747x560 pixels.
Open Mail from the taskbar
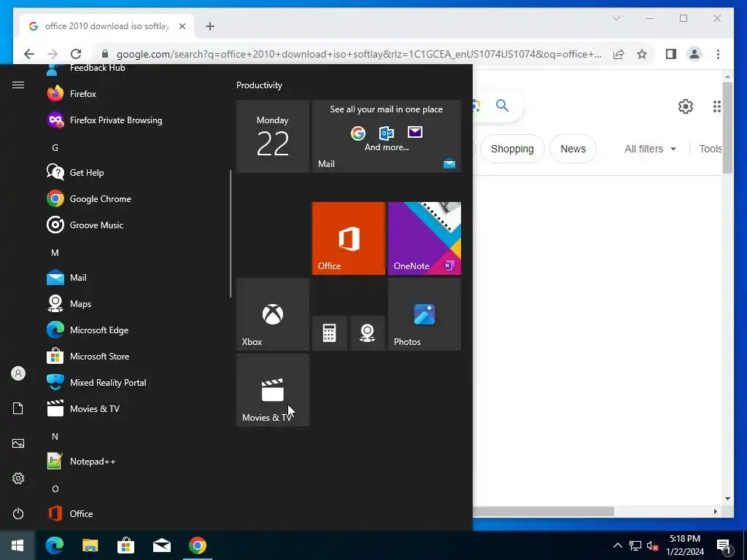point(162,545)
